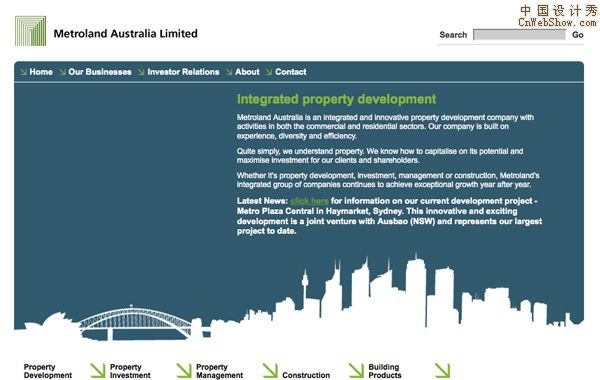
Task: Open the Contact page
Action: 291,72
